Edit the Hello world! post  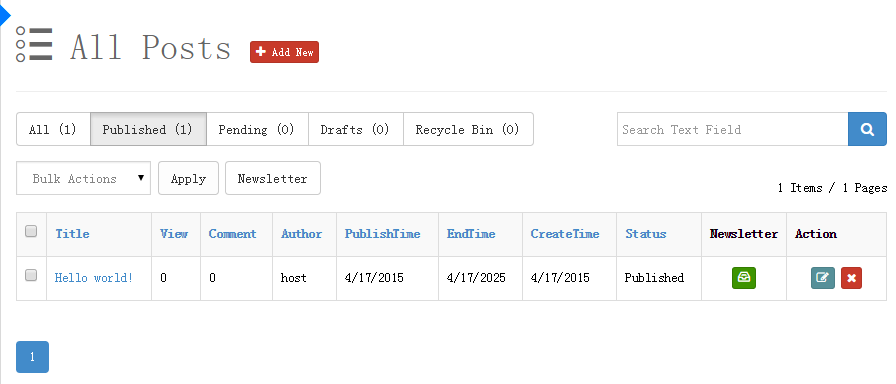pyautogui.click(x=822, y=278)
